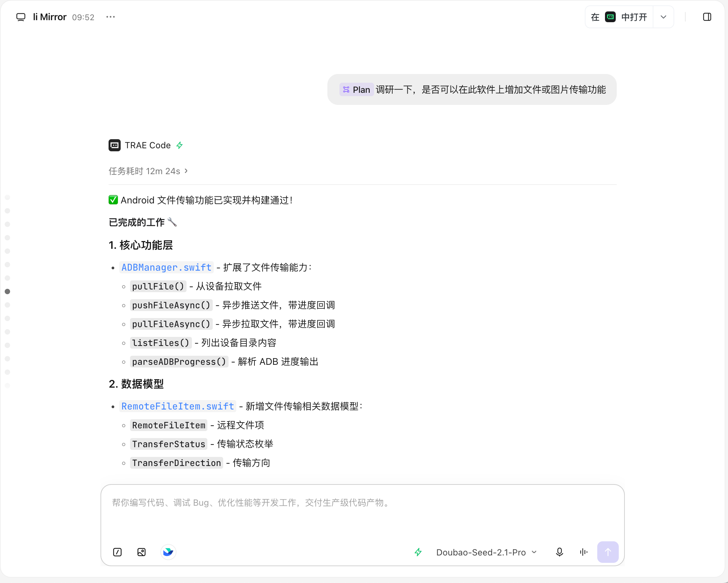This screenshot has width=728, height=583.
Task: Click the microphone voice input icon
Action: coord(560,552)
